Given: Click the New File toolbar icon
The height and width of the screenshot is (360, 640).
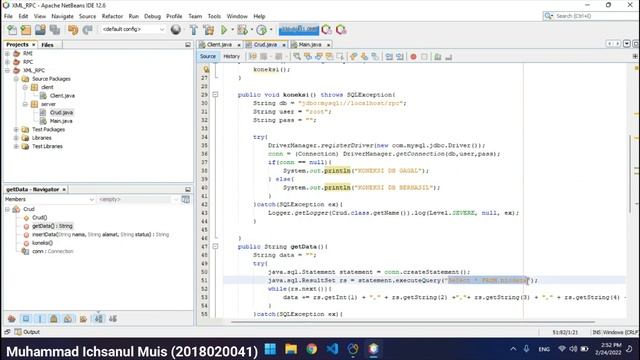Looking at the screenshot, I should [12, 30].
